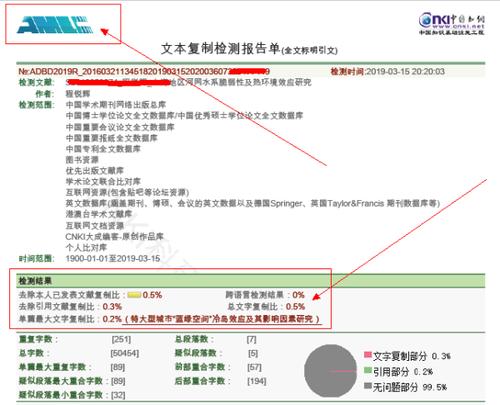Click the 优先出版文献库 entry
500x405 pixels.
(95, 171)
